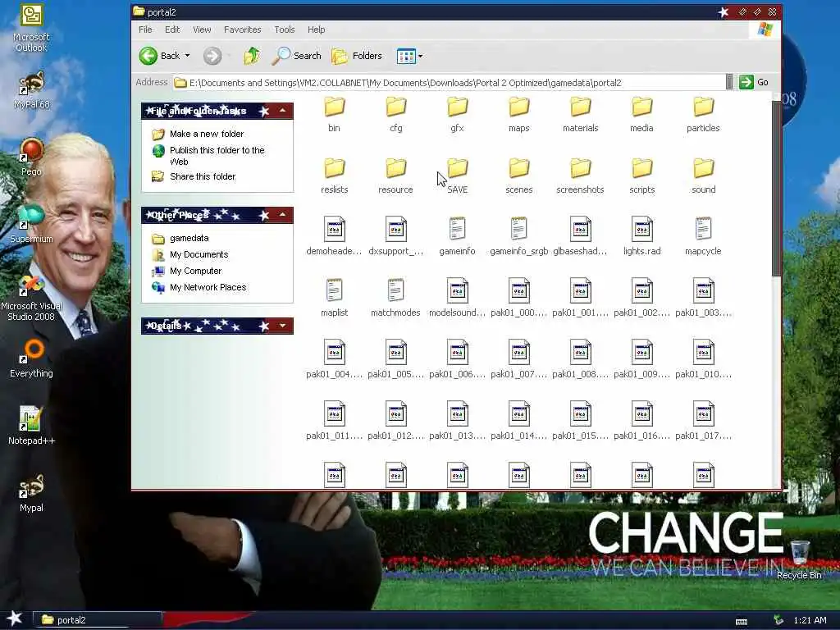The image size is (840, 630).
Task: Expand the Details panel
Action: click(x=282, y=325)
